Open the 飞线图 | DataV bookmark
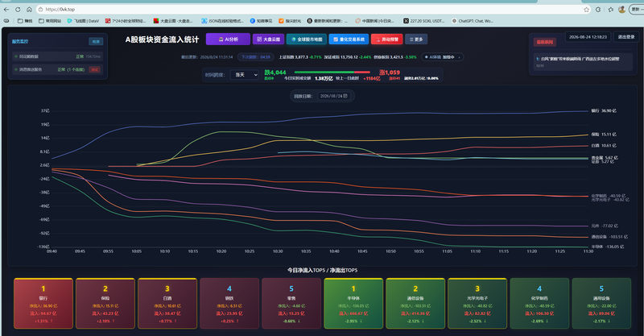The height and width of the screenshot is (336, 644). point(83,21)
